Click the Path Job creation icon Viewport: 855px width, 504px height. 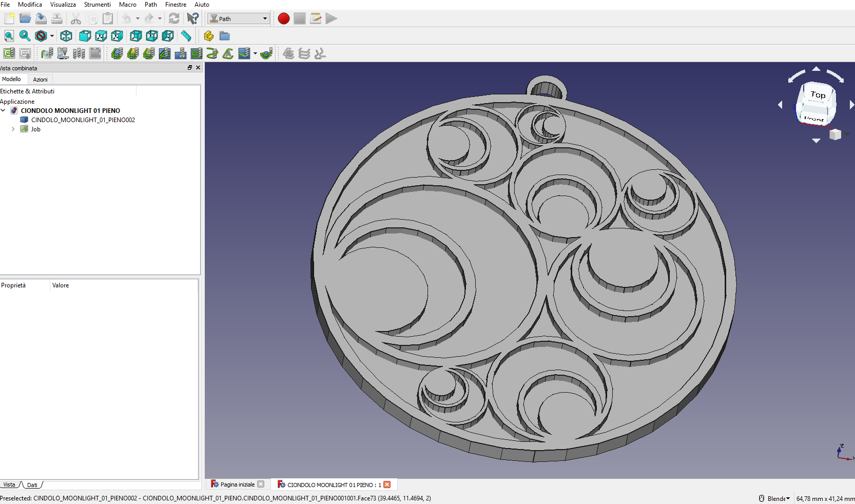pyautogui.click(x=9, y=53)
